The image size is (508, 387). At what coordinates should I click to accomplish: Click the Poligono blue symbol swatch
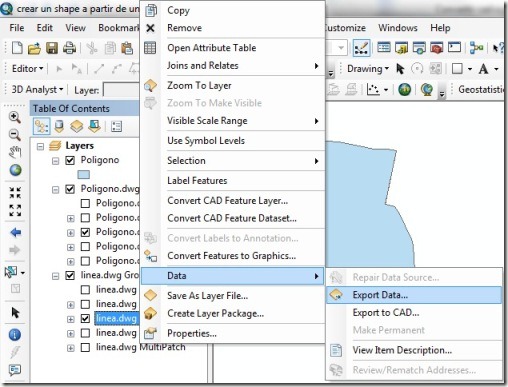coord(83,175)
